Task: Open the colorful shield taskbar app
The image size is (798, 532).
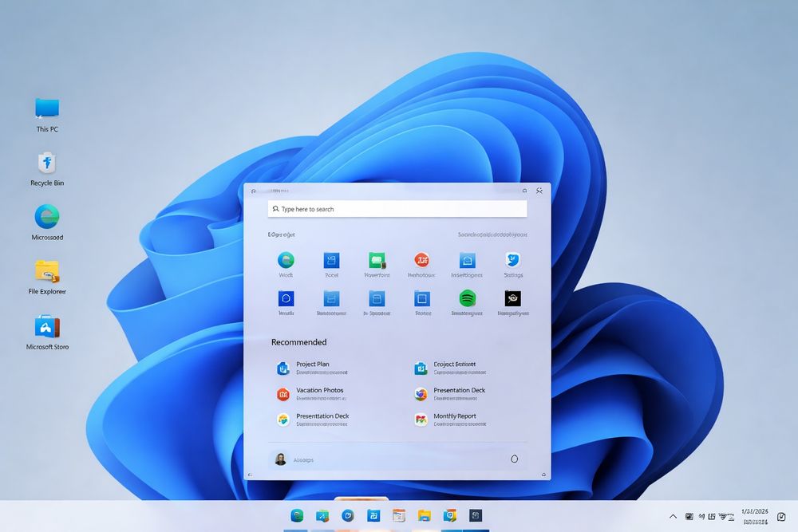Action: coord(450,516)
